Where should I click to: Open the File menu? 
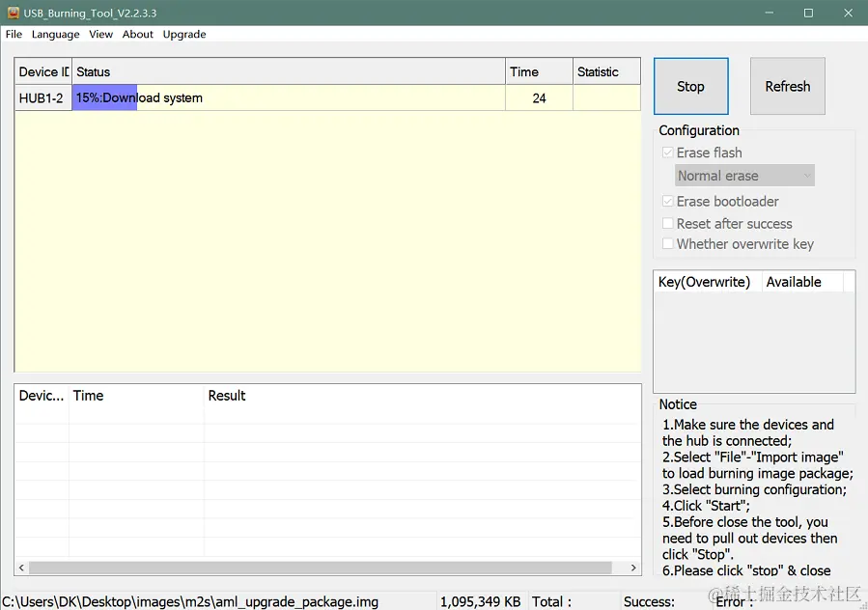pyautogui.click(x=14, y=35)
